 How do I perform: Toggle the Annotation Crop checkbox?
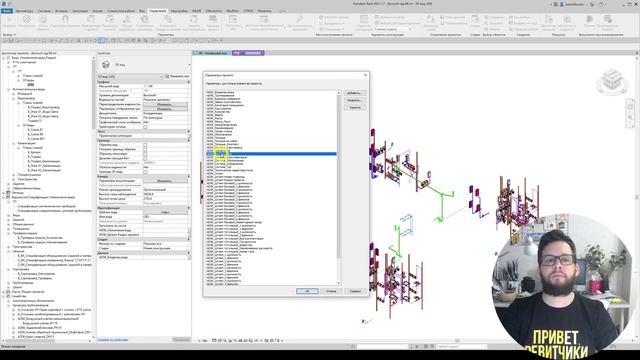coord(145,154)
